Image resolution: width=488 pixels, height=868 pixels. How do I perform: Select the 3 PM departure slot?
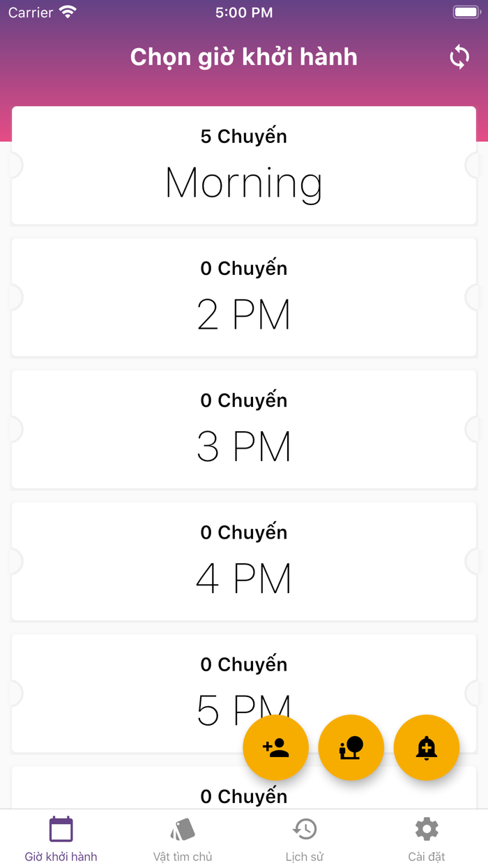click(x=244, y=429)
